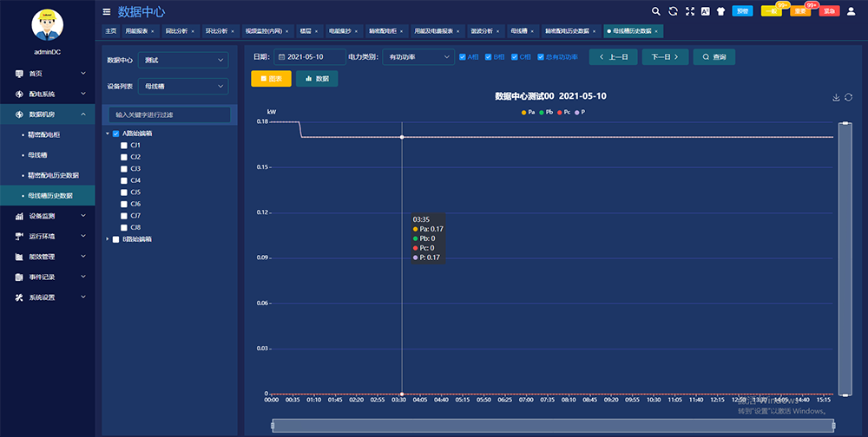Open the user profile icon

click(851, 11)
